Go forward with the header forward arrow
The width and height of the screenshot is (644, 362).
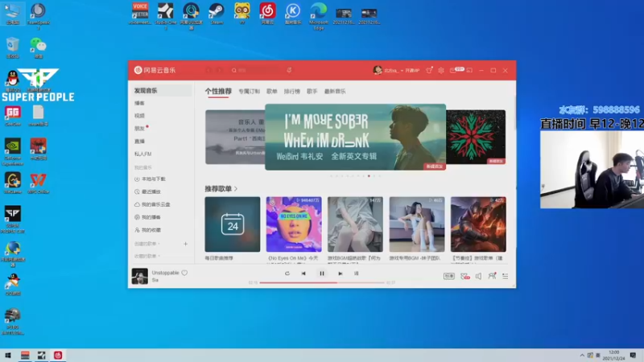click(219, 70)
